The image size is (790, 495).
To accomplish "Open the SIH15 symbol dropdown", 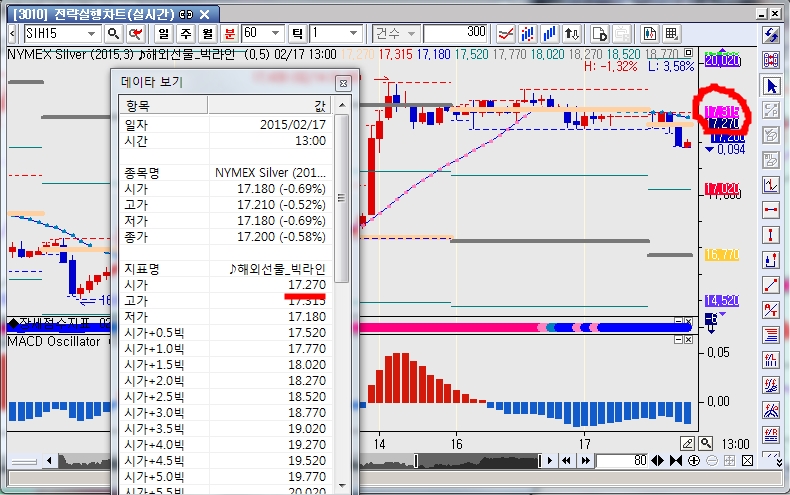I will coord(96,33).
